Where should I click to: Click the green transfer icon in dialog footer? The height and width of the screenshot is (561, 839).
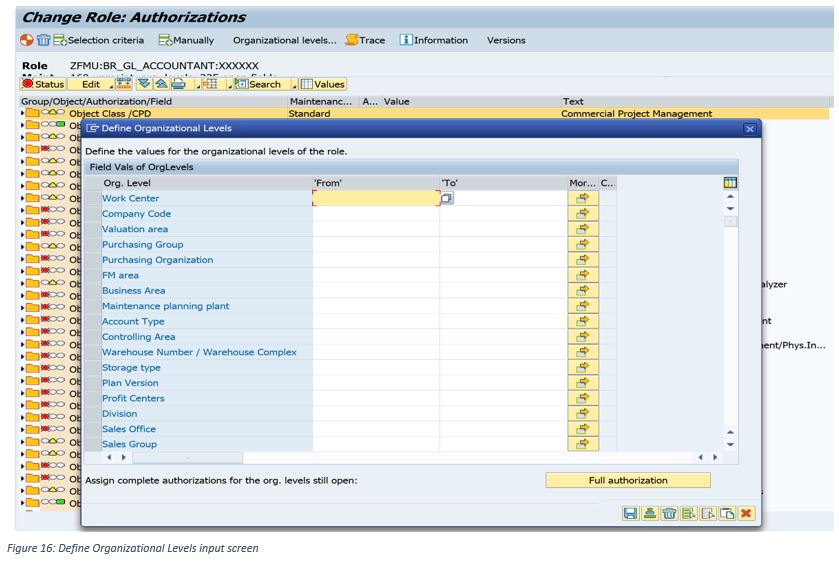tap(650, 514)
